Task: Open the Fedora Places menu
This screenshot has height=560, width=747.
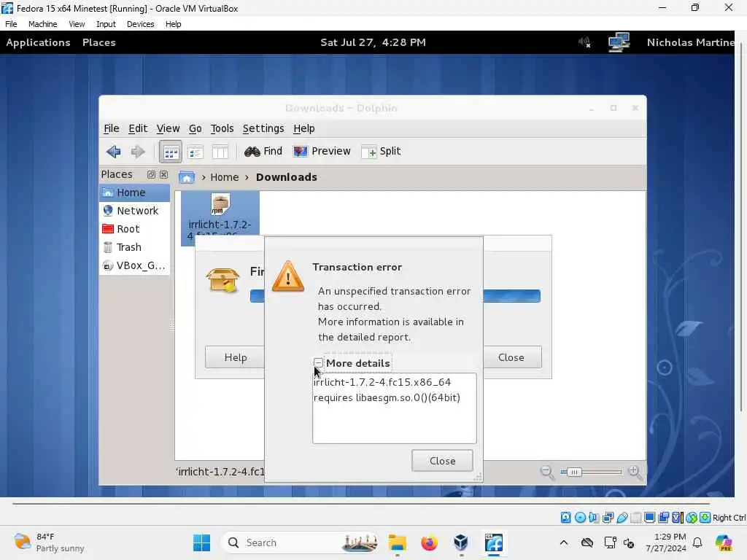Action: pos(99,42)
